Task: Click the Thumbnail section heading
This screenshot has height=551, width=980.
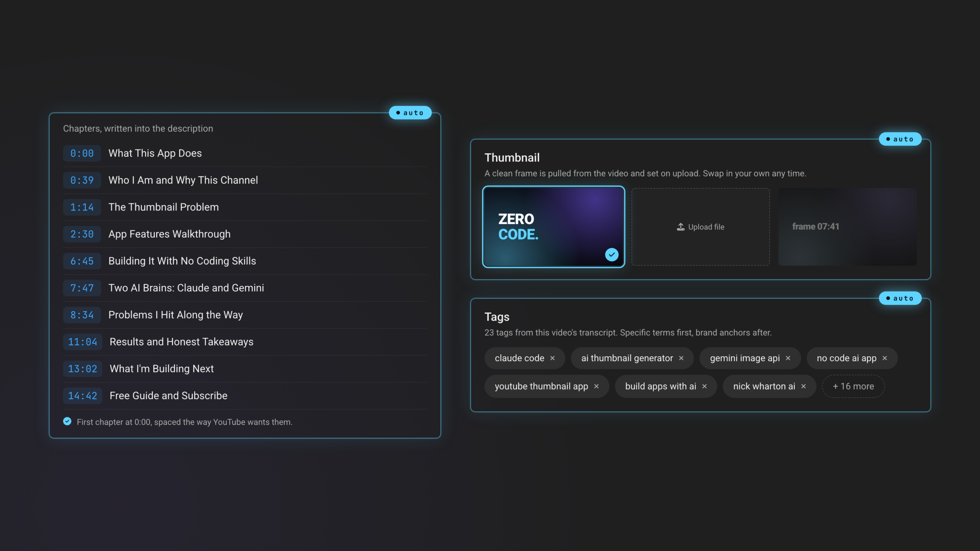Action: pyautogui.click(x=512, y=158)
